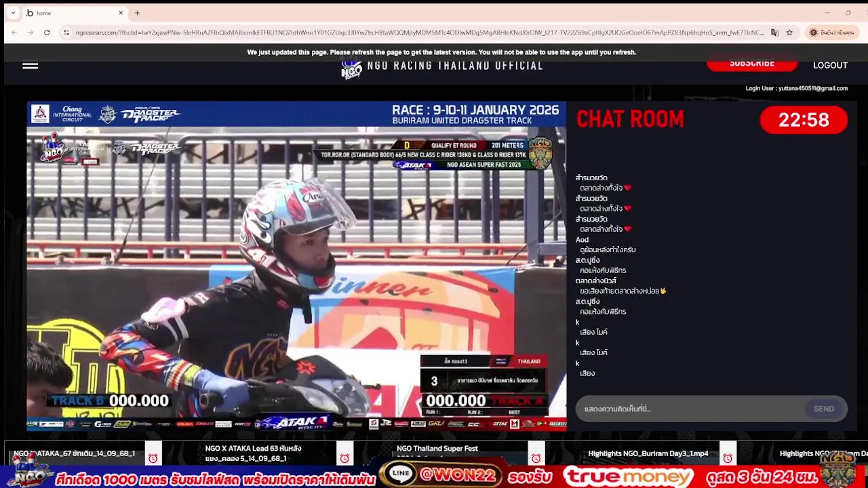Viewport: 868px width, 488px height.
Task: Close the 'home' browser tab
Action: [x=121, y=13]
